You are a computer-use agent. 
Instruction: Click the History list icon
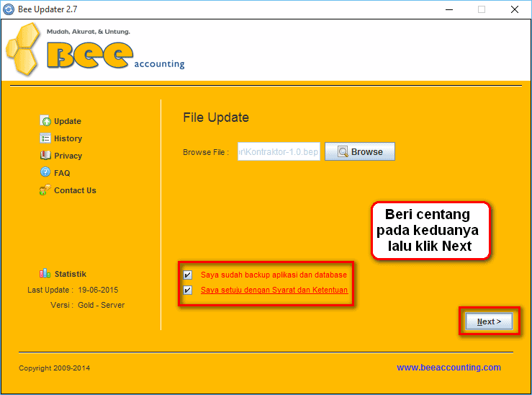pyautogui.click(x=45, y=138)
